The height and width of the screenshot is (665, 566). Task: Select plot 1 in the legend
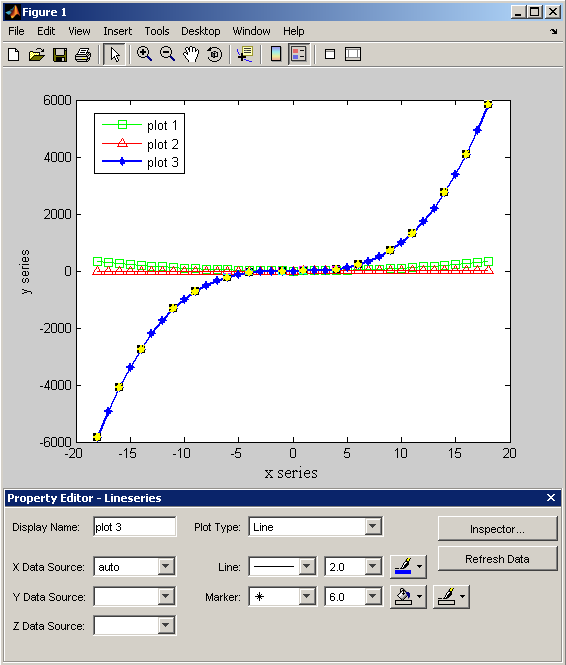point(139,125)
